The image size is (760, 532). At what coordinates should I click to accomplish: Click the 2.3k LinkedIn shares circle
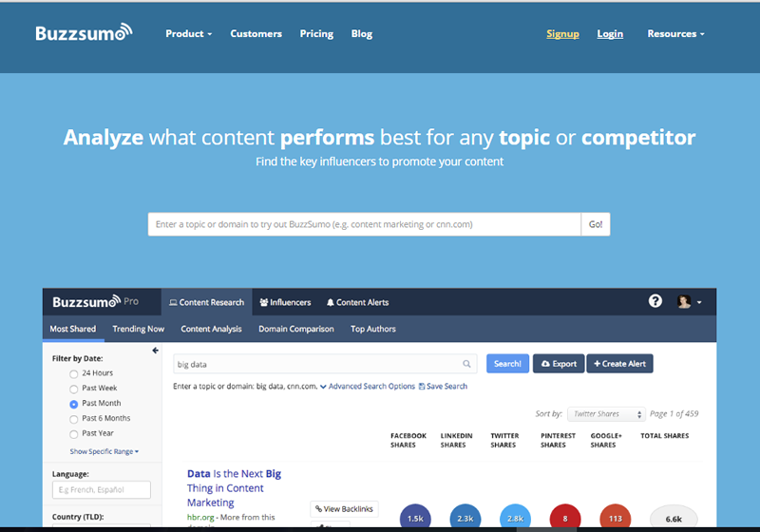[465, 518]
